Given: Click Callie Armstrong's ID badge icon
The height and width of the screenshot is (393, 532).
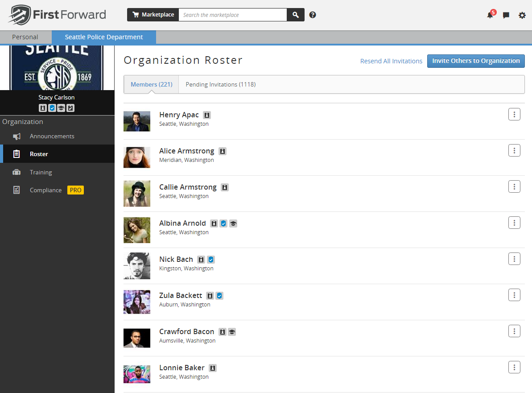Looking at the screenshot, I should (x=225, y=187).
